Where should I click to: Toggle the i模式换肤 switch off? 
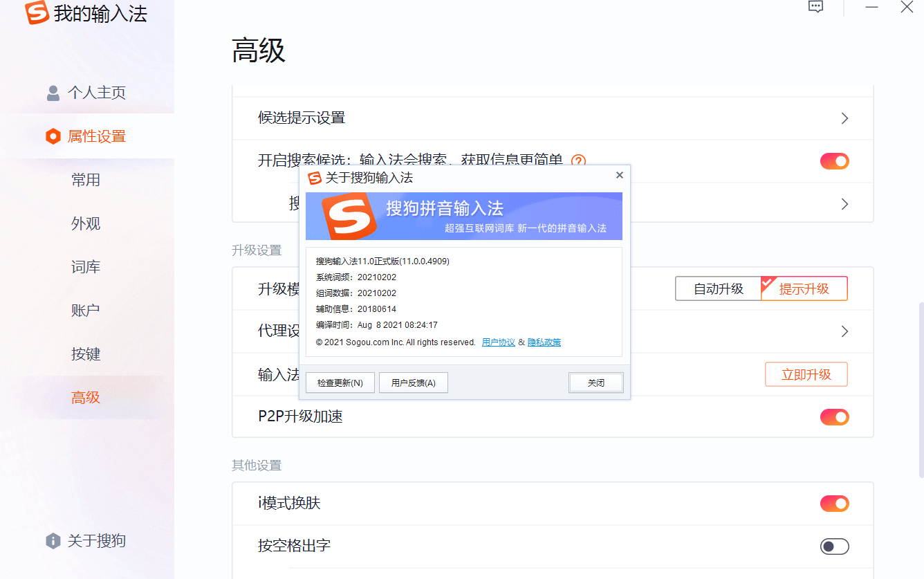pos(834,504)
